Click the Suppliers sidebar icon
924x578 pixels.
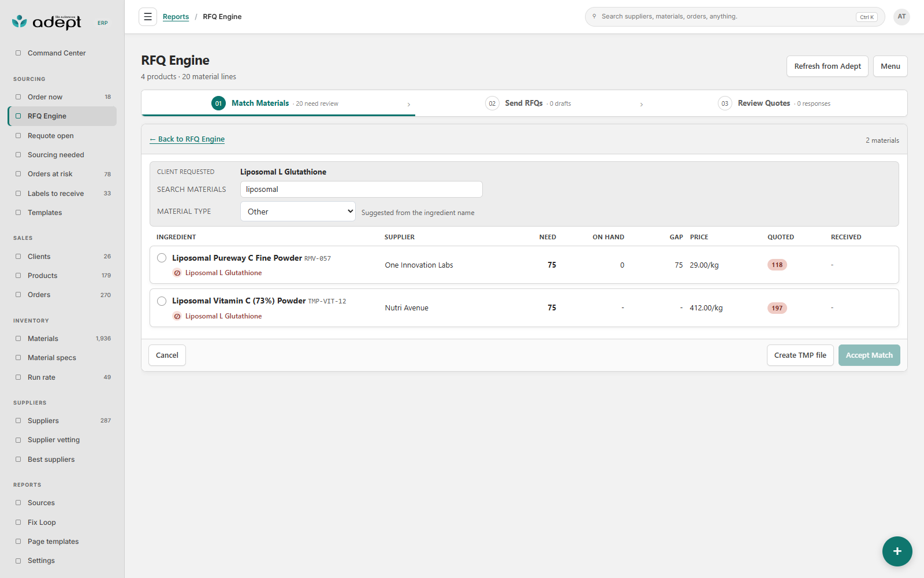[x=18, y=421]
